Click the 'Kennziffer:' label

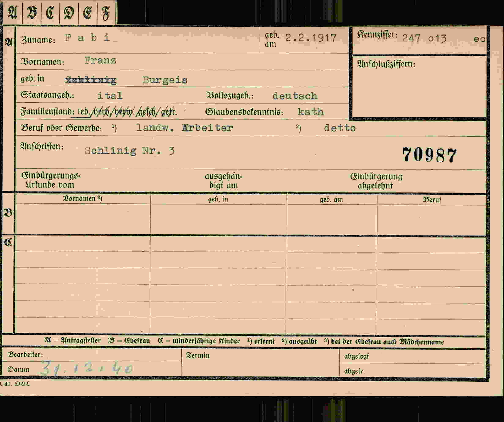pyautogui.click(x=378, y=35)
